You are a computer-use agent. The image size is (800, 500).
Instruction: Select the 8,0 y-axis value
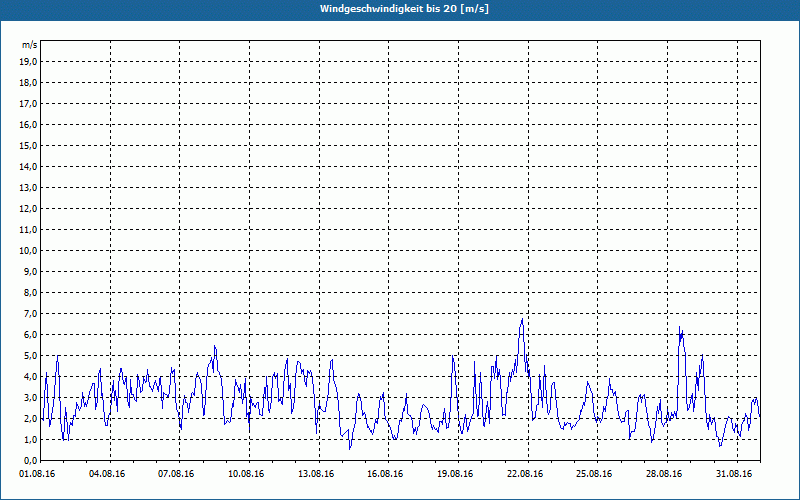pyautogui.click(x=30, y=292)
